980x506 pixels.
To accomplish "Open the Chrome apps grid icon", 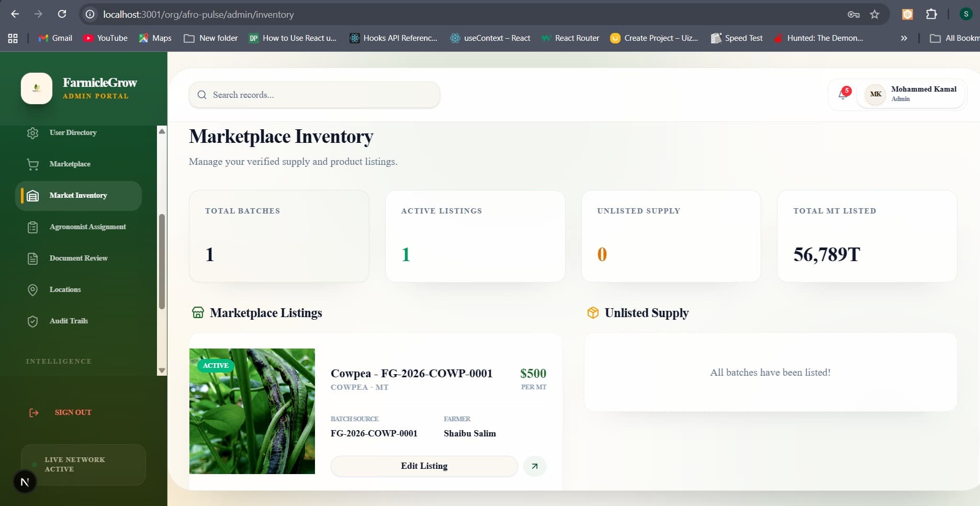I will [x=13, y=38].
